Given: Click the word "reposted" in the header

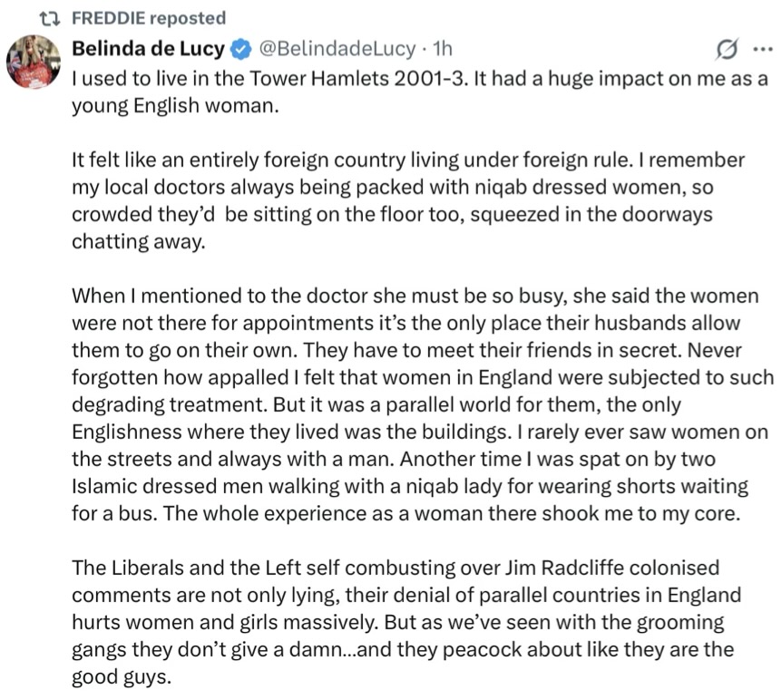Looking at the screenshot, I should click(187, 17).
